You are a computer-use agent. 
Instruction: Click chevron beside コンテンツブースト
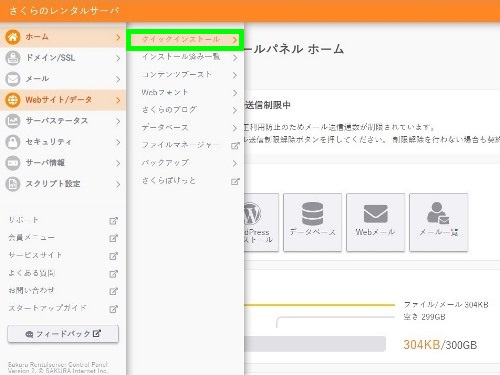[x=235, y=75]
